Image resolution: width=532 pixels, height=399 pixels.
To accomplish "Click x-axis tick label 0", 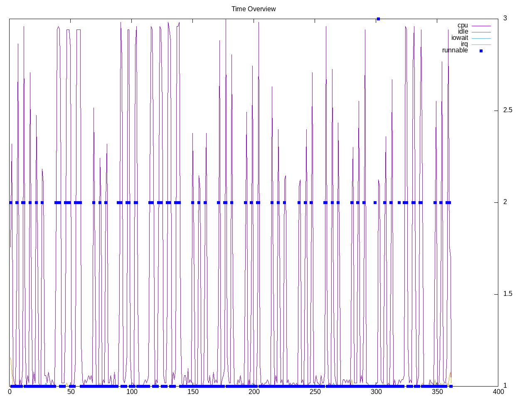I will point(10,392).
